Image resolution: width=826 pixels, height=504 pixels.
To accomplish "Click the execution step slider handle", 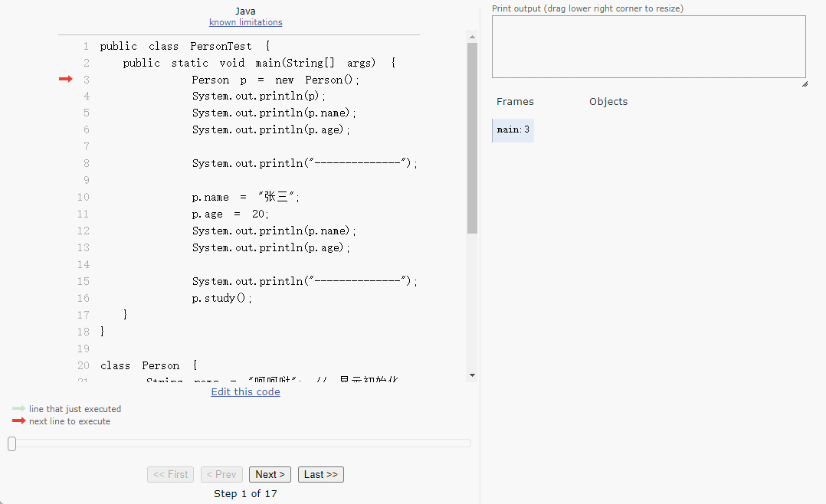I will 11,443.
